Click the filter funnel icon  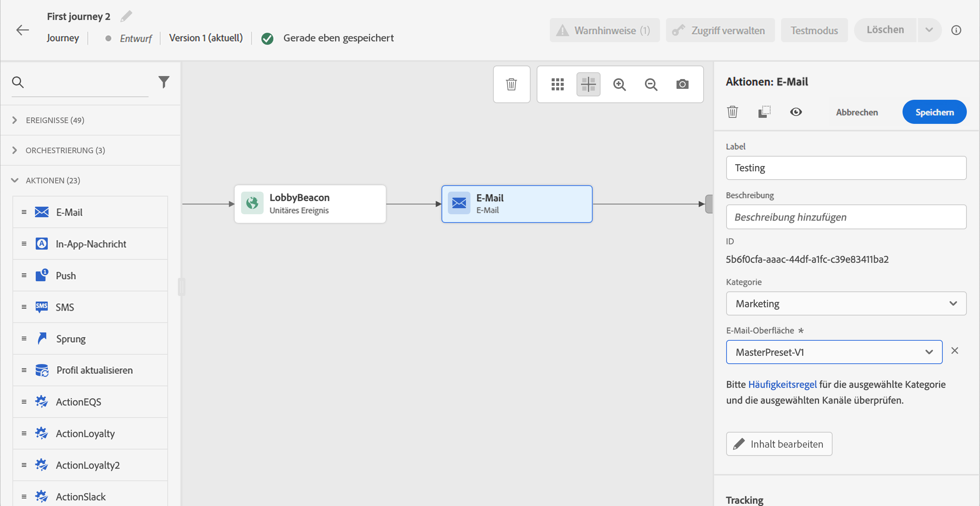point(164,82)
